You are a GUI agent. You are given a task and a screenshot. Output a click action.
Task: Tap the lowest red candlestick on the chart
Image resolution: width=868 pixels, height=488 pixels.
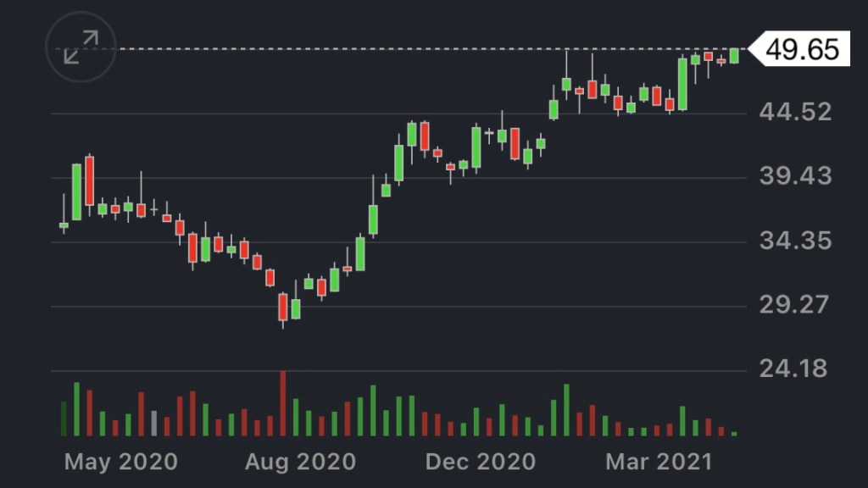pyautogui.click(x=283, y=307)
